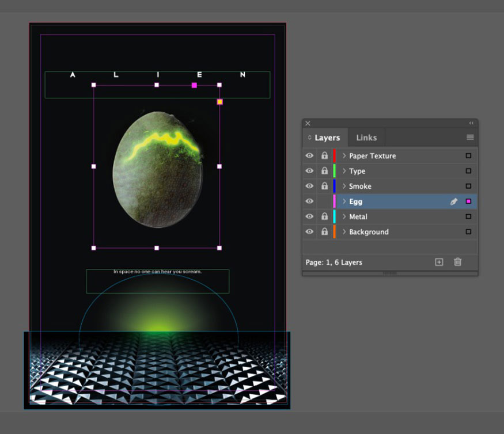The width and height of the screenshot is (504, 434).
Task: Click the metal floor image on poster
Action: click(x=157, y=370)
